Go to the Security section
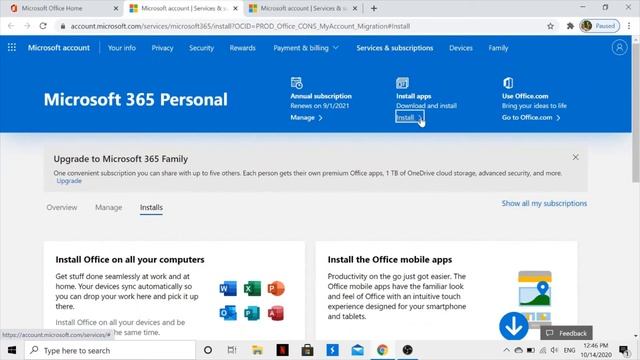The width and height of the screenshot is (640, 360). click(x=201, y=48)
